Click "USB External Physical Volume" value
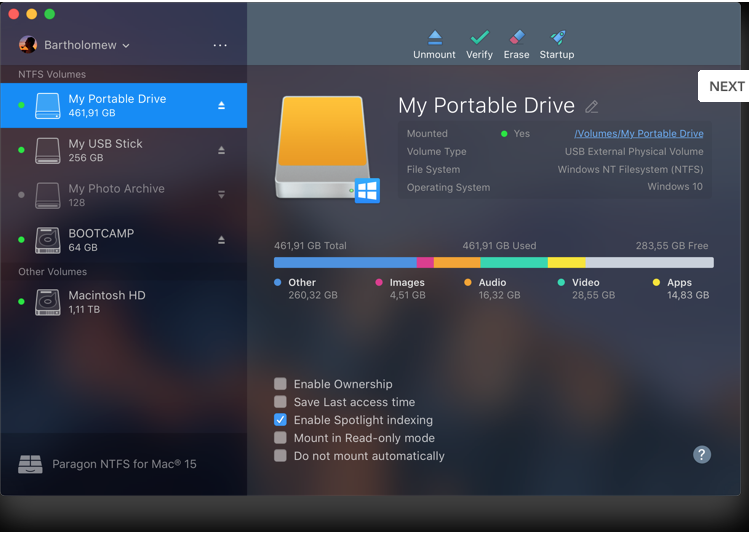The width and height of the screenshot is (749, 533). click(634, 151)
